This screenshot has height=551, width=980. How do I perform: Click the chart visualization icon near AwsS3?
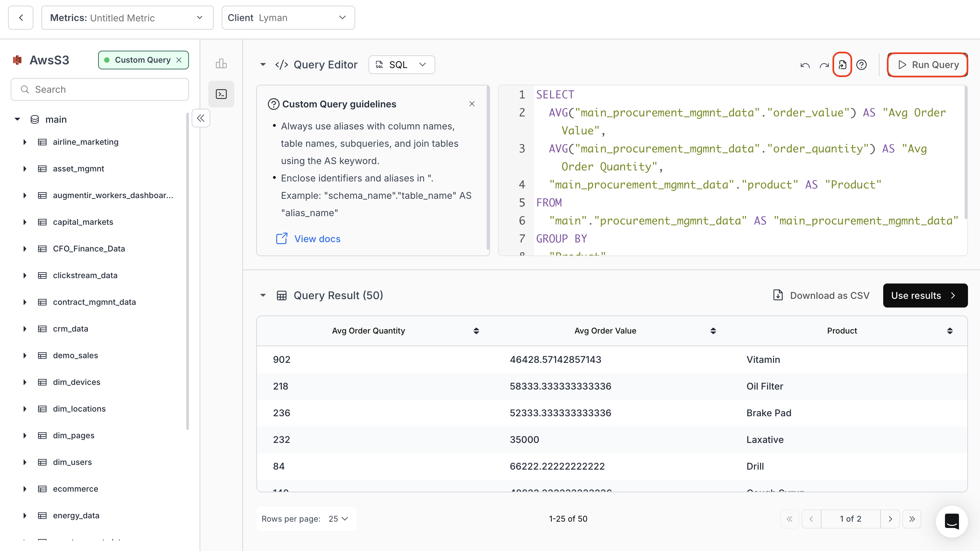pyautogui.click(x=221, y=63)
